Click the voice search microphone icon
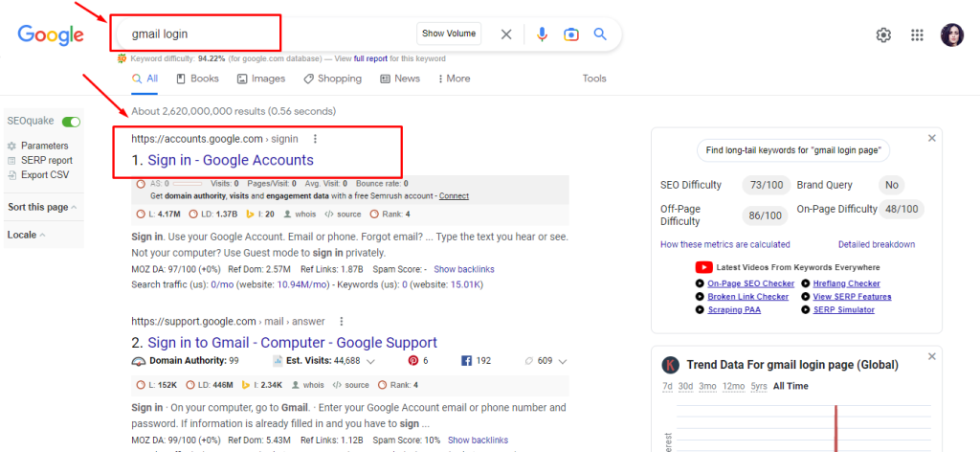Image resolution: width=980 pixels, height=452 pixels. (542, 34)
